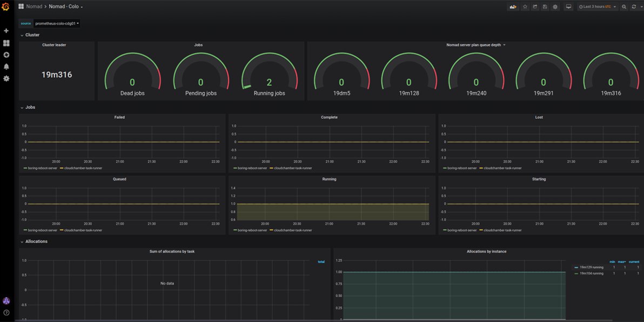Open Configuration gear icon in sidebar
Image resolution: width=644 pixels, height=322 pixels.
pyautogui.click(x=6, y=78)
